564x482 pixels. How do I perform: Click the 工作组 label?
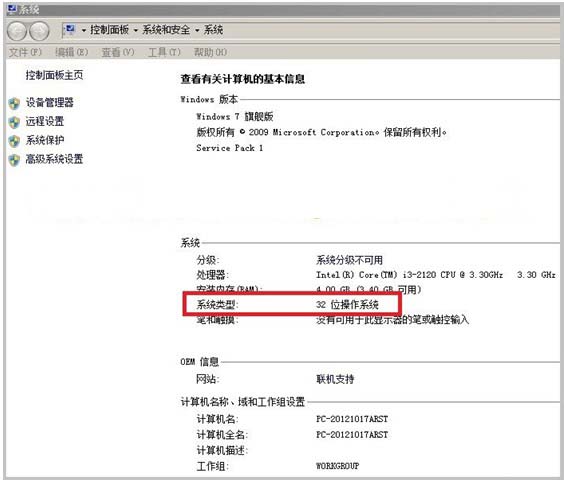pos(212,466)
